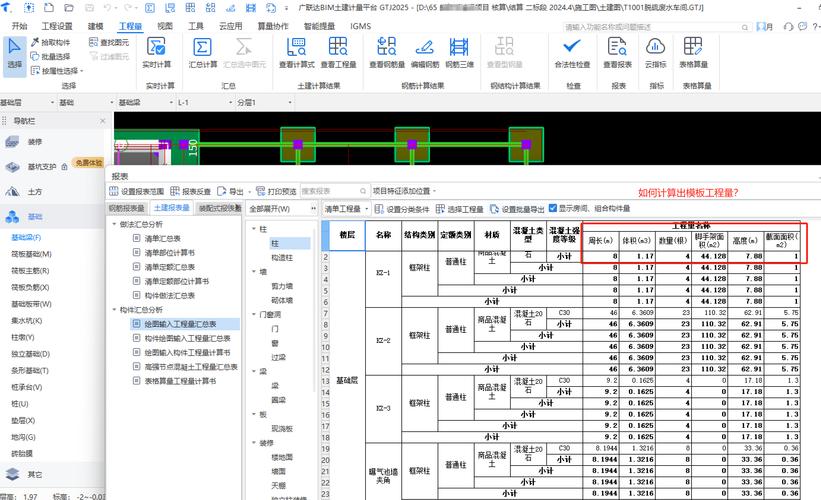
Task: Click the 搜索报表 search field
Action: click(x=334, y=191)
